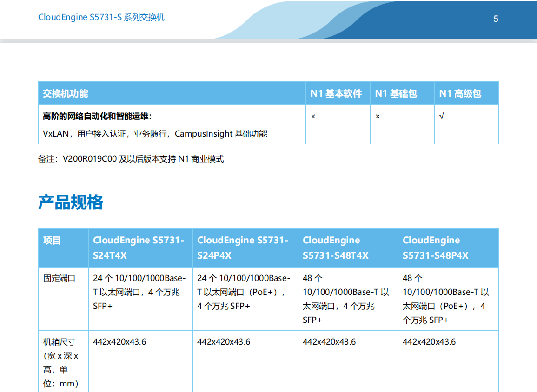537x392 pixels.
Task: Click the page number 5 in header
Action: coord(496,19)
